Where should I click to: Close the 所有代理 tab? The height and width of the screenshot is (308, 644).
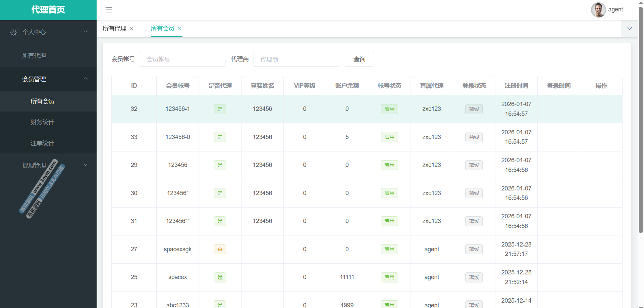coord(132,28)
